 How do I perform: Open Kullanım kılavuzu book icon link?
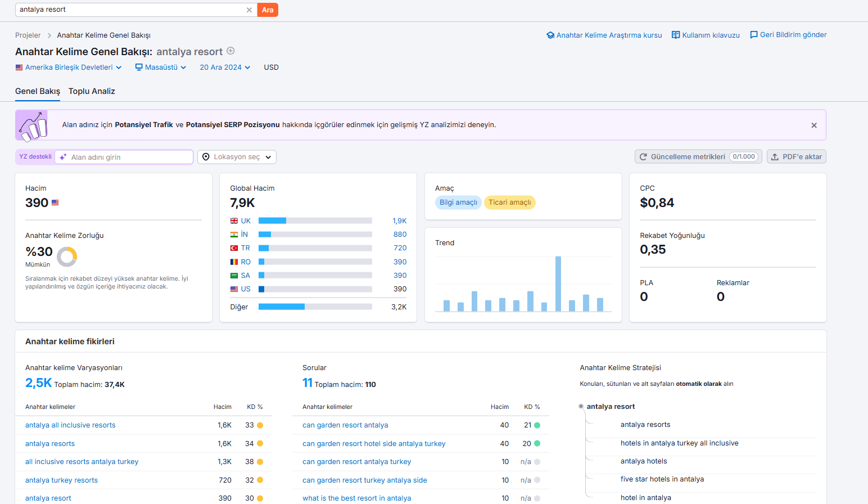[x=676, y=35]
